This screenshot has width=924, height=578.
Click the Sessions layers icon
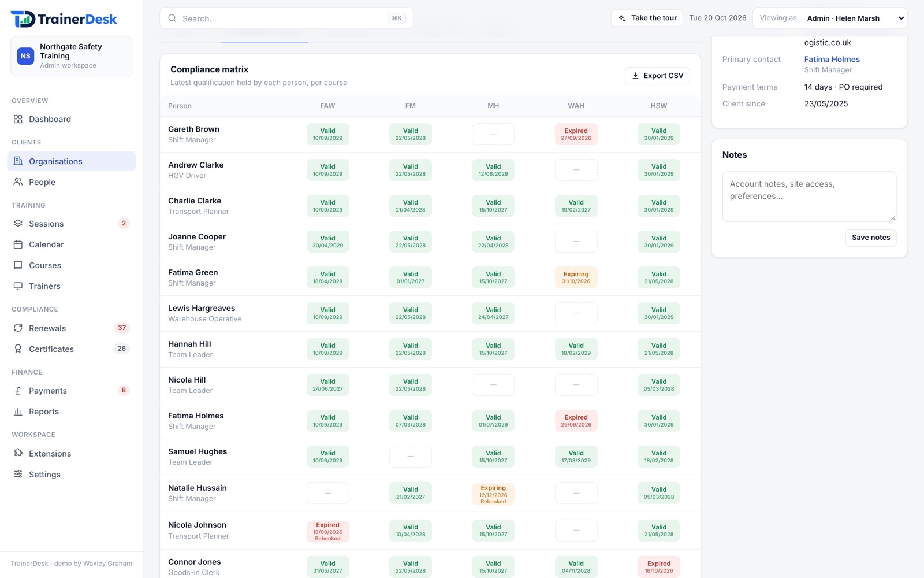point(18,224)
